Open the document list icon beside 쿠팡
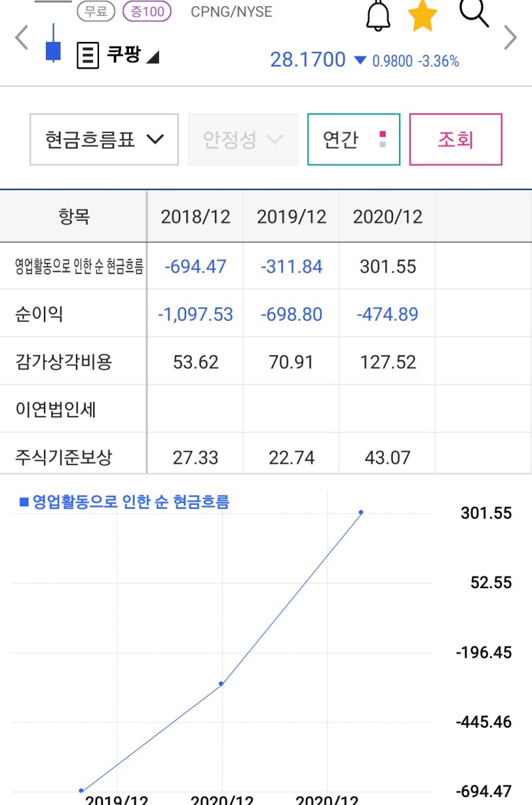 88,55
